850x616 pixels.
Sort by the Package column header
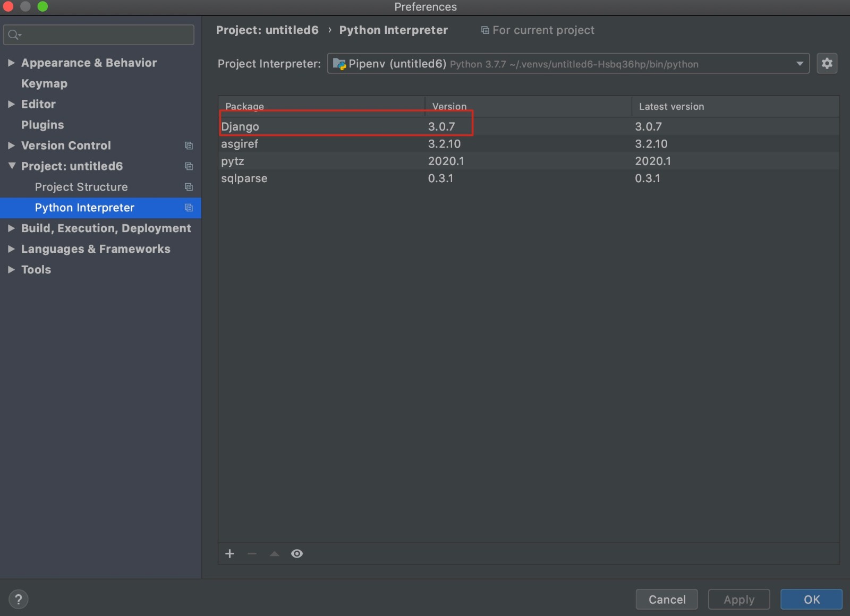(x=321, y=106)
